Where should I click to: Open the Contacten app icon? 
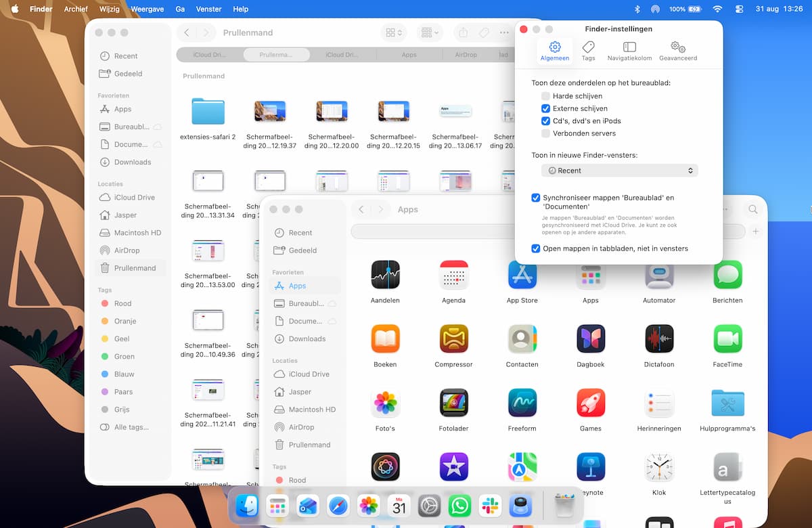pos(522,338)
